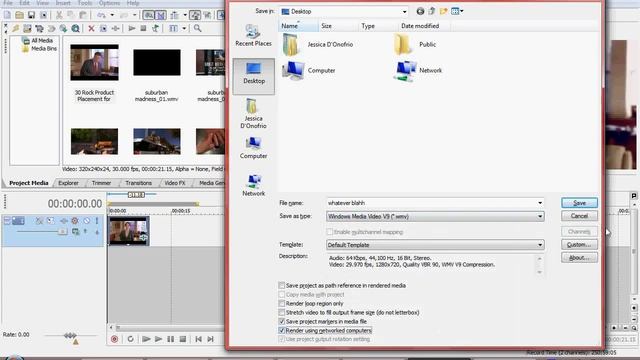Start preview of selected media in Project Media
Screen dimensions: 640x360
[x=131, y=28]
